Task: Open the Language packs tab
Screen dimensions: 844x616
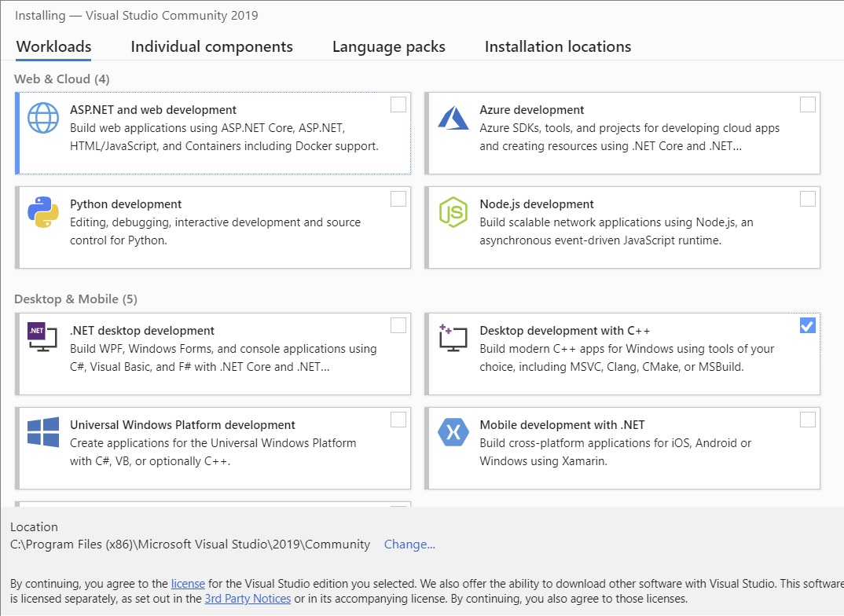Action: (388, 47)
